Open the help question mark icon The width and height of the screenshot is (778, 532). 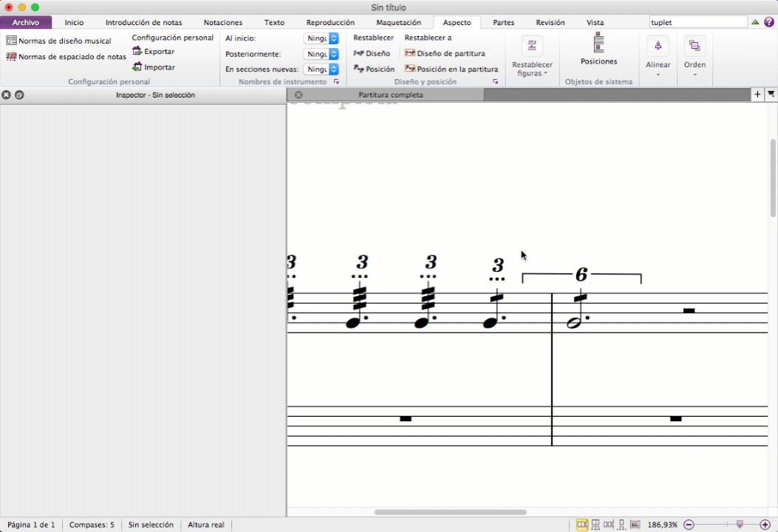[769, 22]
